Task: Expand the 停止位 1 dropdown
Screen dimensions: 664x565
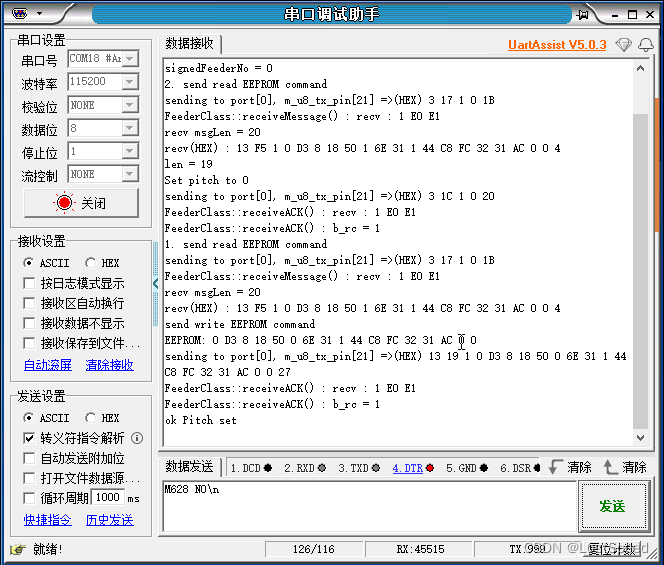Action: pos(130,151)
